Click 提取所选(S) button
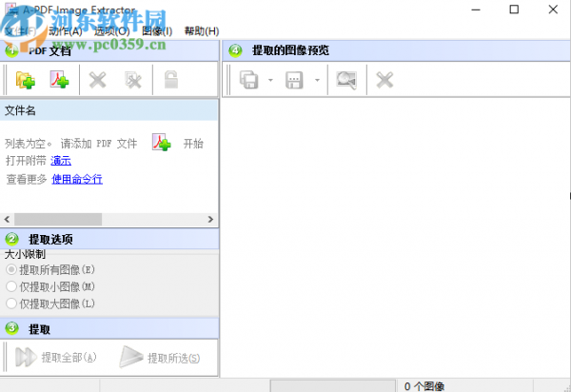The width and height of the screenshot is (571, 392). pos(160,357)
